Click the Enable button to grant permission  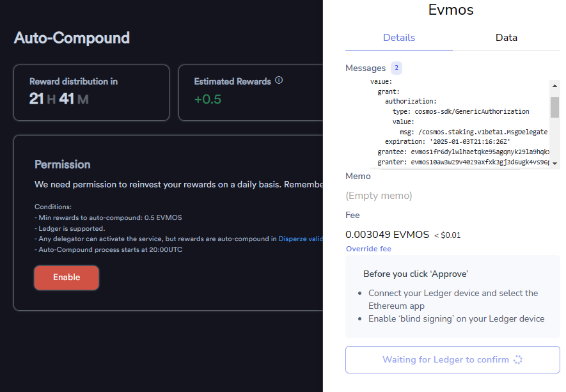pyautogui.click(x=66, y=278)
